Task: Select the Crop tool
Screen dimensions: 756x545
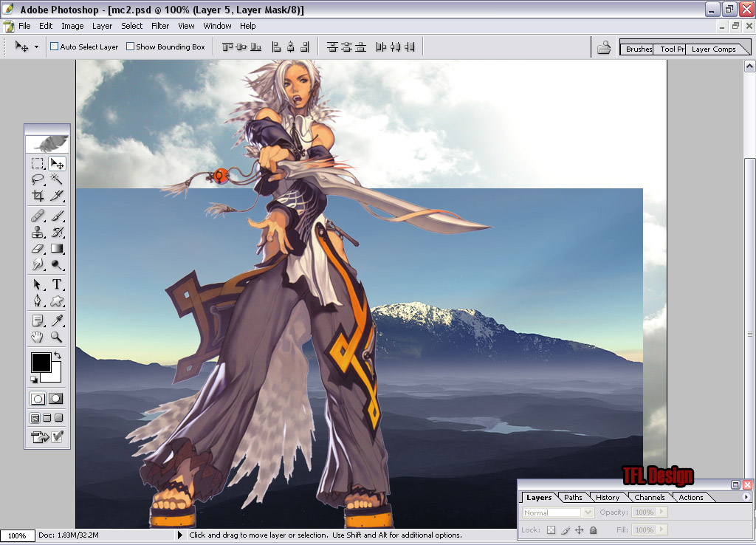Action: point(38,196)
